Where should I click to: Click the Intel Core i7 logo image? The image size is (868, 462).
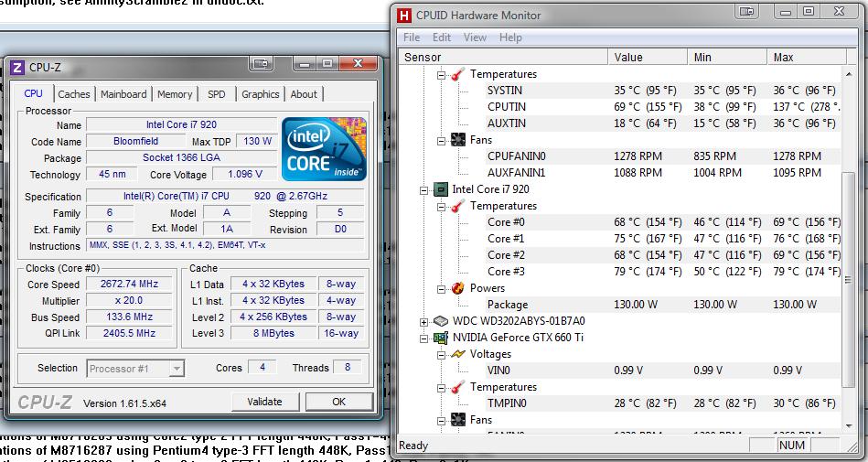[x=324, y=148]
